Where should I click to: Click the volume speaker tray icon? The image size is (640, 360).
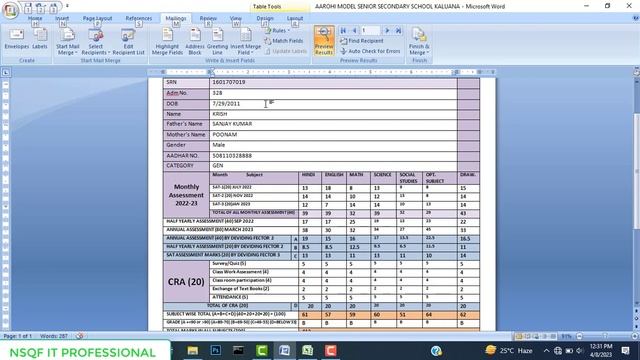(x=580, y=351)
